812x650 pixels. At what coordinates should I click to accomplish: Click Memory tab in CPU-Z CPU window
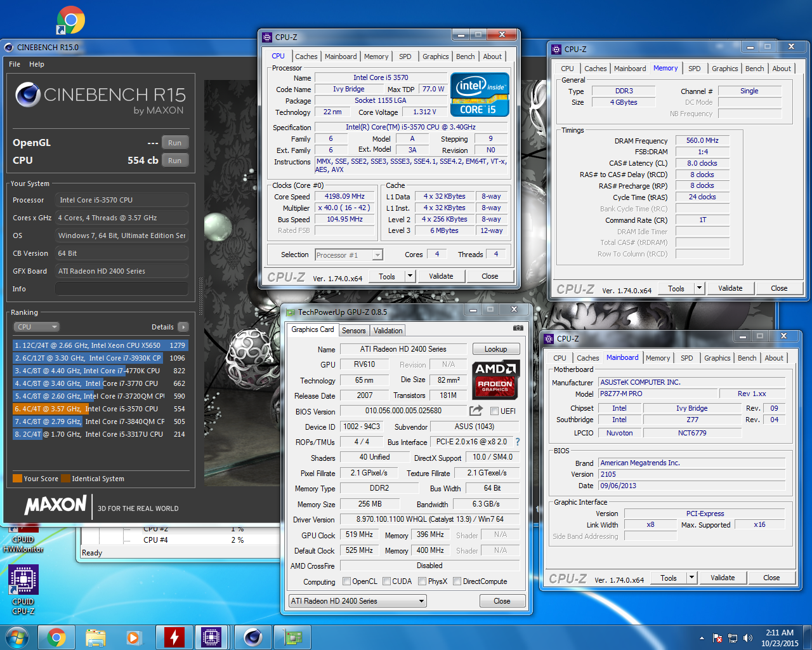tap(376, 56)
